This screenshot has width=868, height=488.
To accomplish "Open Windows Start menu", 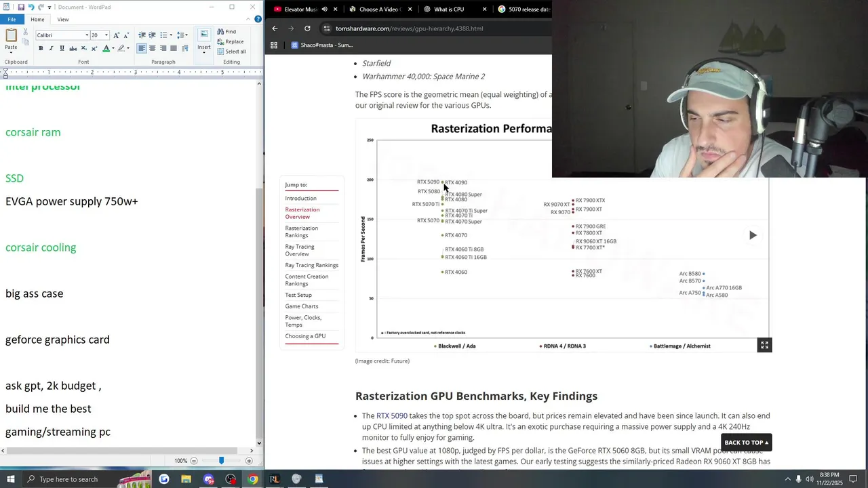I will [x=11, y=479].
